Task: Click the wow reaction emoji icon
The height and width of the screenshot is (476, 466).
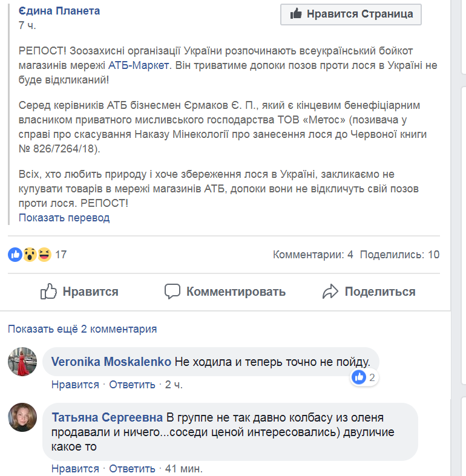Action: (x=30, y=255)
